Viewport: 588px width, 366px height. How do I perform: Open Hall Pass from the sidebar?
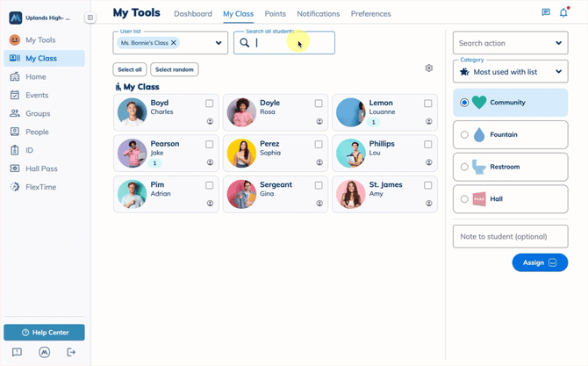click(41, 169)
